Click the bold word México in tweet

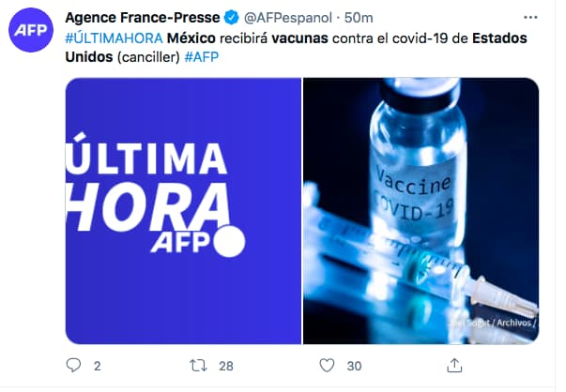point(191,38)
